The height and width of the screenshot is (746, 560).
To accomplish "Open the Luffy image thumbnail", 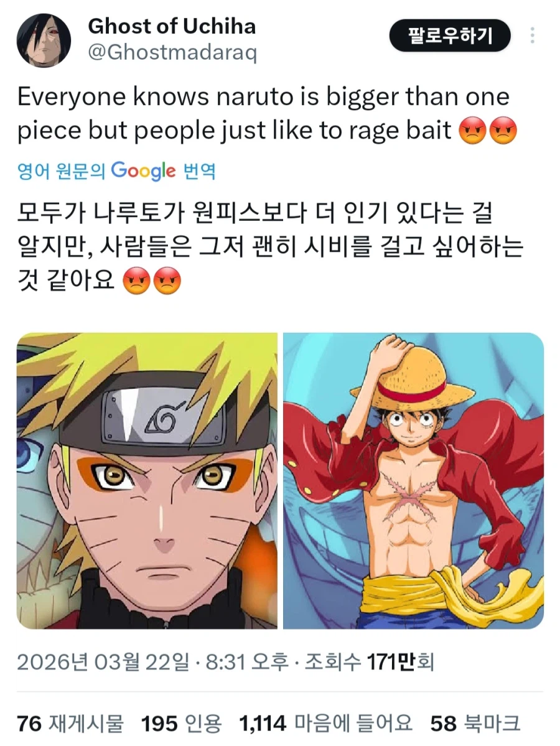I will pyautogui.click(x=413, y=480).
